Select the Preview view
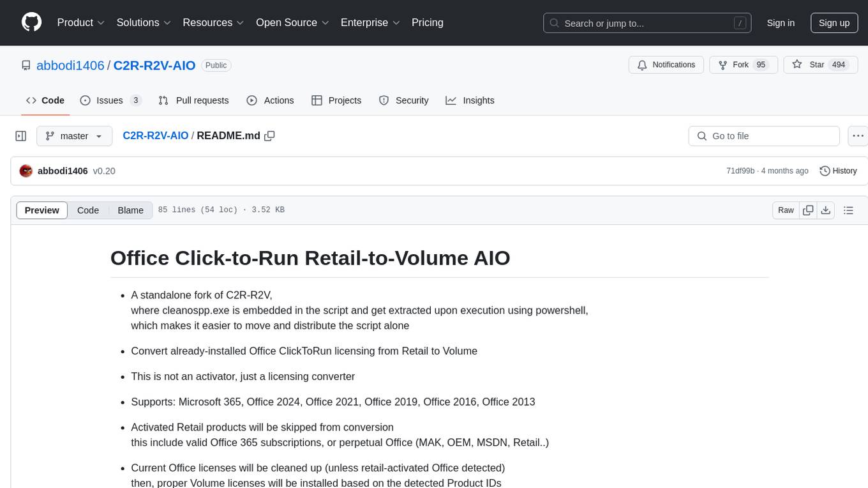The image size is (868, 488). pos(42,210)
